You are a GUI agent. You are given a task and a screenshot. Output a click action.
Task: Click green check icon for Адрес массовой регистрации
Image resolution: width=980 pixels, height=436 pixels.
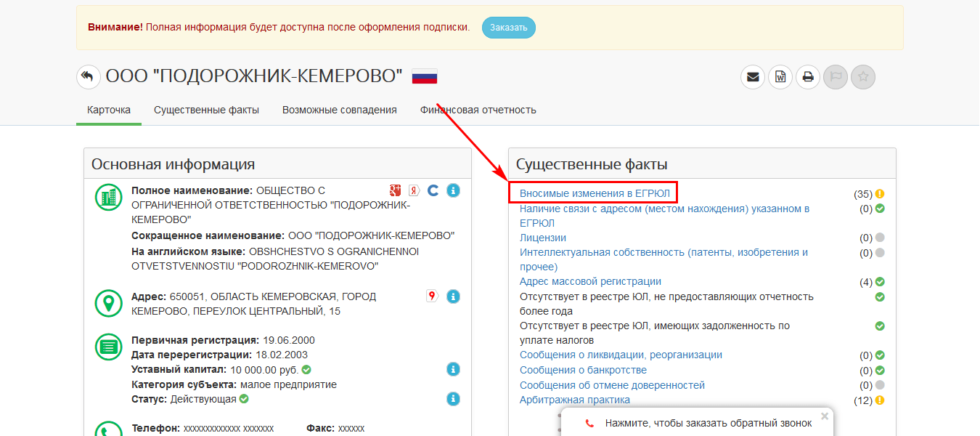pyautogui.click(x=880, y=282)
